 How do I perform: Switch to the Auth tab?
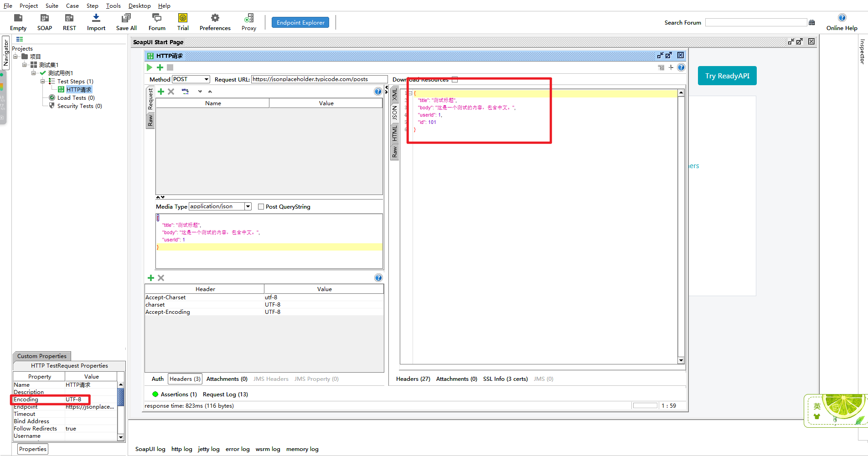158,379
